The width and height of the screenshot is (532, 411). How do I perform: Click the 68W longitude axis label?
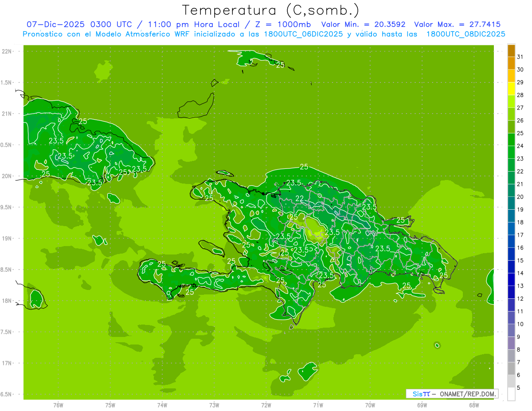click(473, 405)
